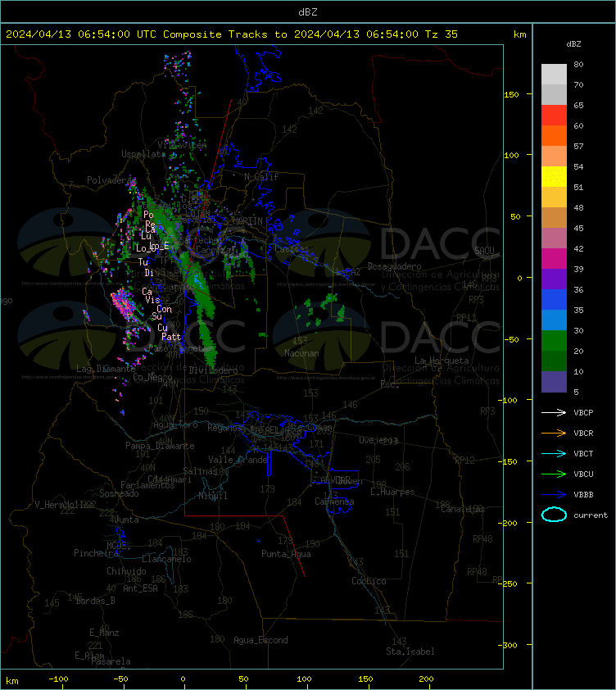Viewport: 616px width, 690px height.
Task: Click the 'Pasarela' map label
Action: tap(111, 661)
